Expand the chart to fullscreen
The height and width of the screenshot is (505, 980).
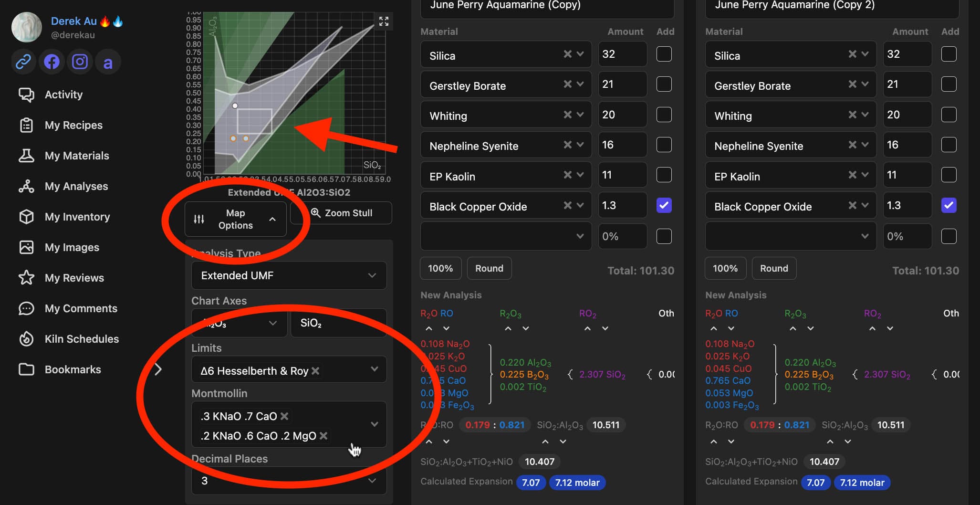click(384, 21)
